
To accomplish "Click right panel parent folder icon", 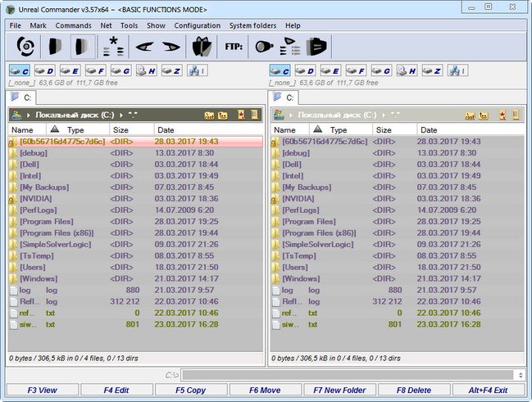I will coord(484,115).
